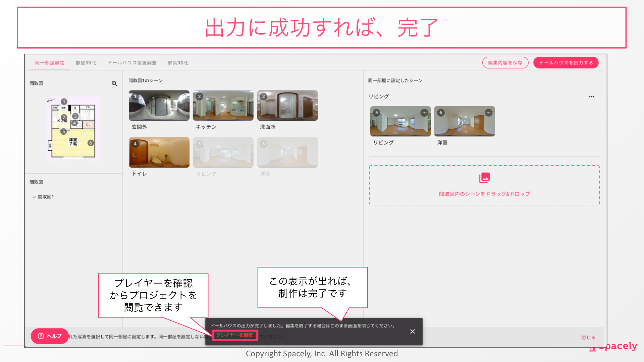Select the 玄関外 scene thumbnail
644x362 pixels.
click(159, 105)
